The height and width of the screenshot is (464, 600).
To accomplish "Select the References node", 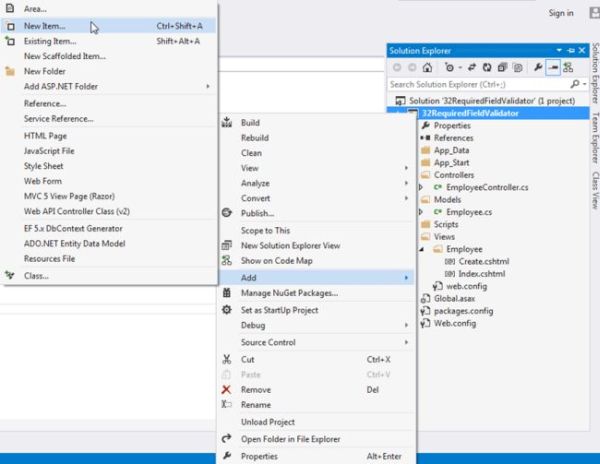I will click(453, 138).
